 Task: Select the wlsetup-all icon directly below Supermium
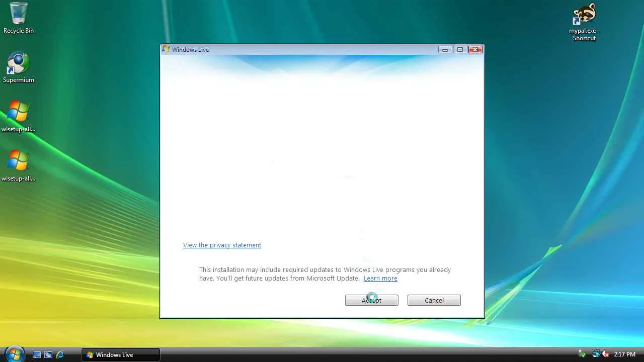click(19, 117)
